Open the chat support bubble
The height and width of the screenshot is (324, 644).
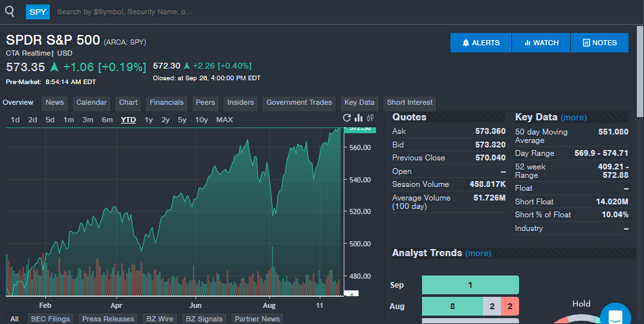tap(616, 316)
